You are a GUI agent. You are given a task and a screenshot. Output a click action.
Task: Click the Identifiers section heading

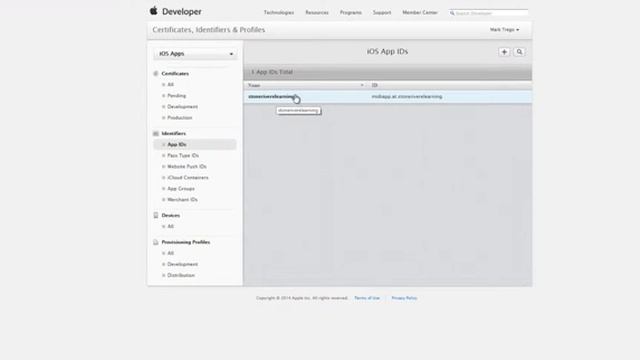point(173,133)
